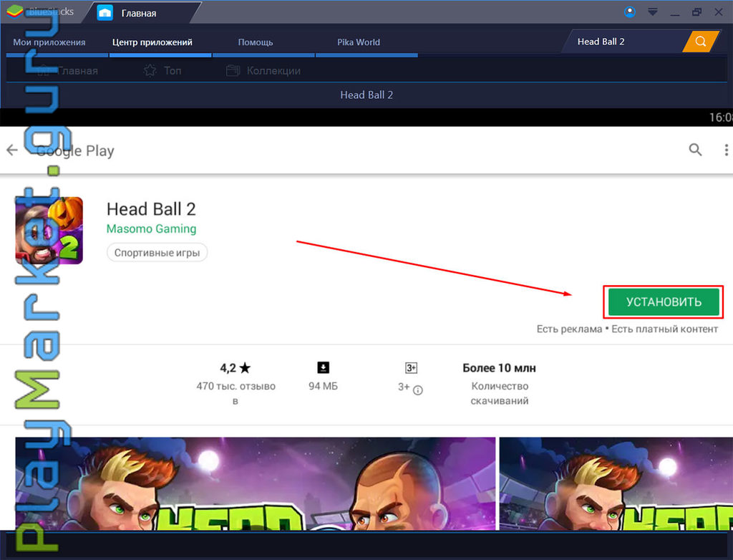The image size is (733, 560).
Task: Click the Количество скачиваний label
Action: [x=500, y=393]
